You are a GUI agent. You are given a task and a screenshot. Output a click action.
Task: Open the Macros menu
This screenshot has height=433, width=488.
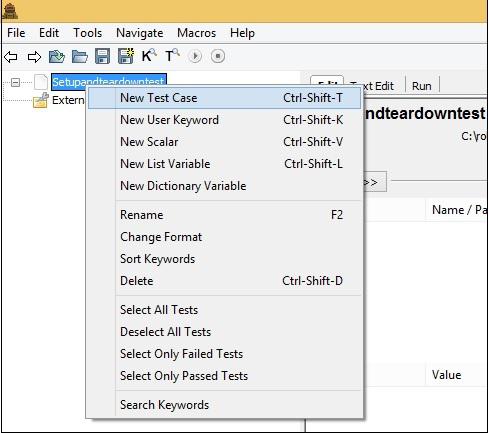(x=196, y=33)
